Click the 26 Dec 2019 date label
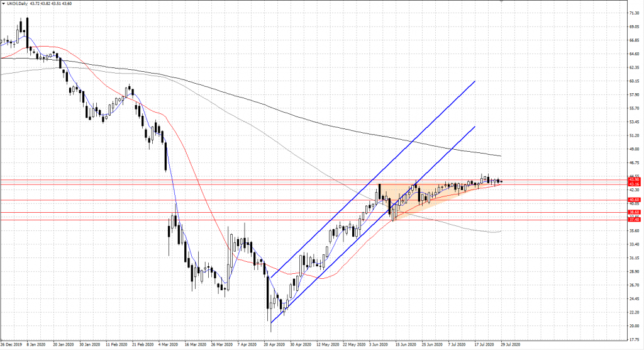This screenshot has height=350, width=644. click(x=12, y=346)
